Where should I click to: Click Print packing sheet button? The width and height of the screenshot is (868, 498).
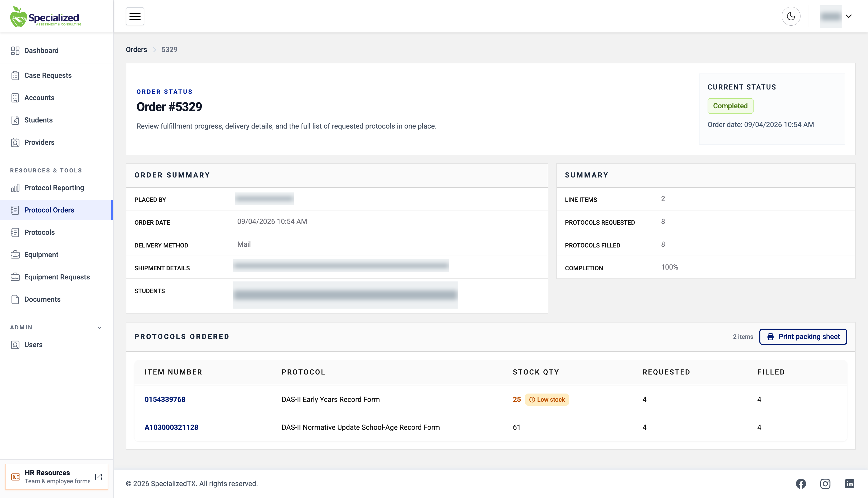[x=803, y=336]
